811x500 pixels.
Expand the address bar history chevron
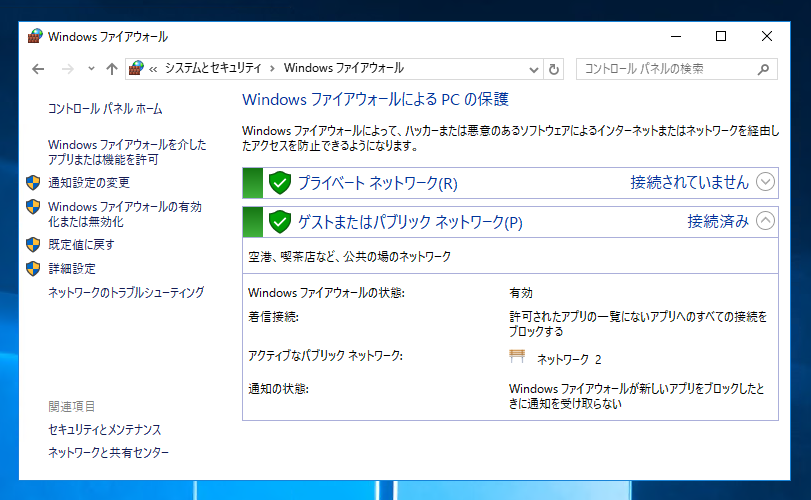[x=534, y=69]
